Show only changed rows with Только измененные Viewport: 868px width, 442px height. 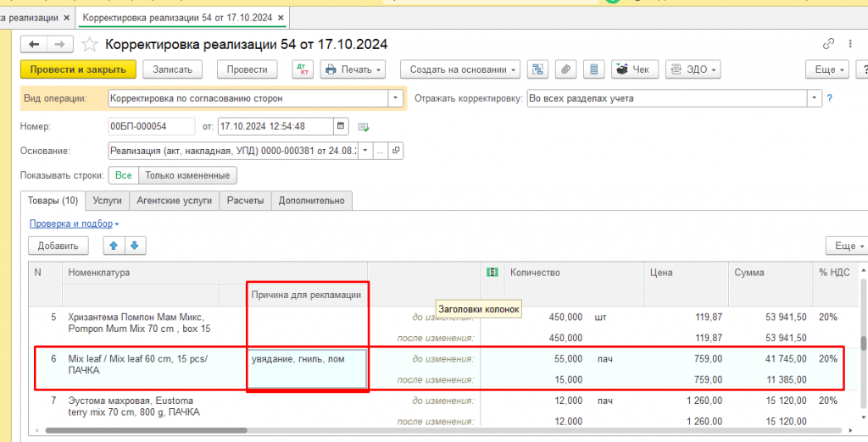(x=187, y=175)
